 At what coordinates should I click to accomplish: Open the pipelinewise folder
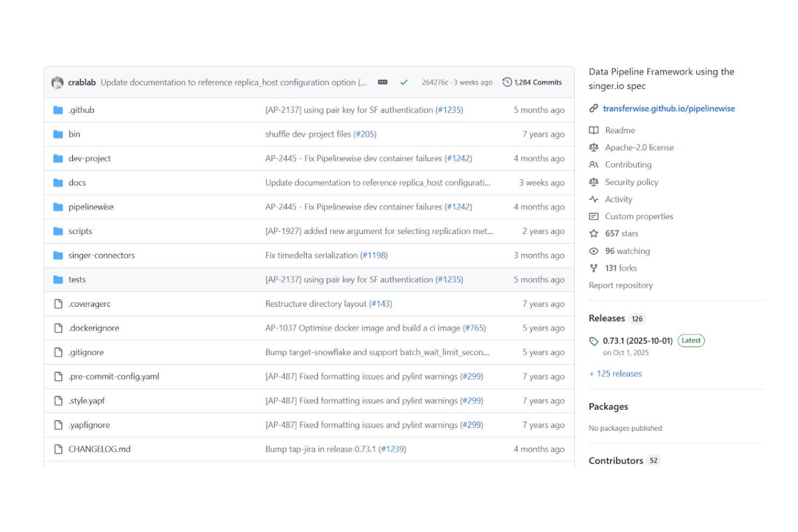[x=91, y=206]
